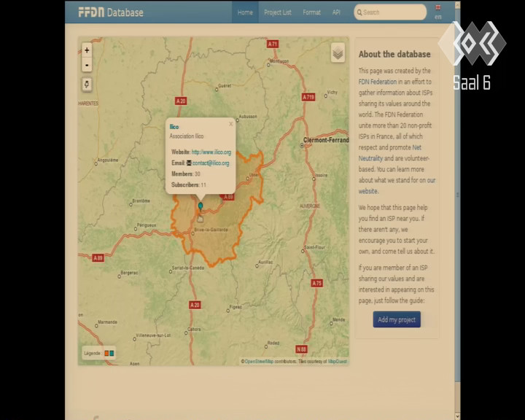
Task: Zoom in the map with plus button
Action: click(87, 50)
